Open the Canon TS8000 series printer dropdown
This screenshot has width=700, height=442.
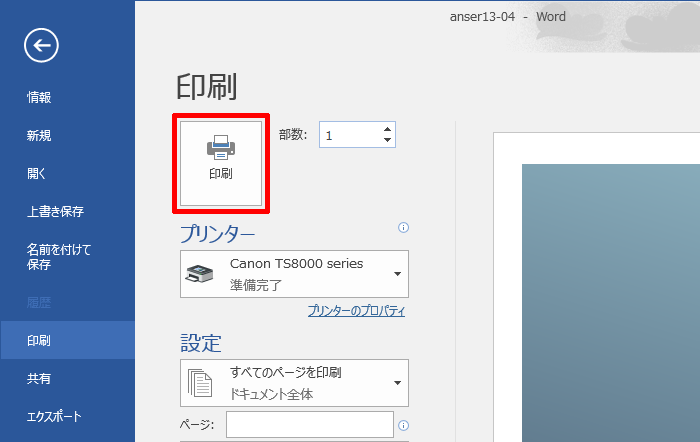click(x=294, y=274)
